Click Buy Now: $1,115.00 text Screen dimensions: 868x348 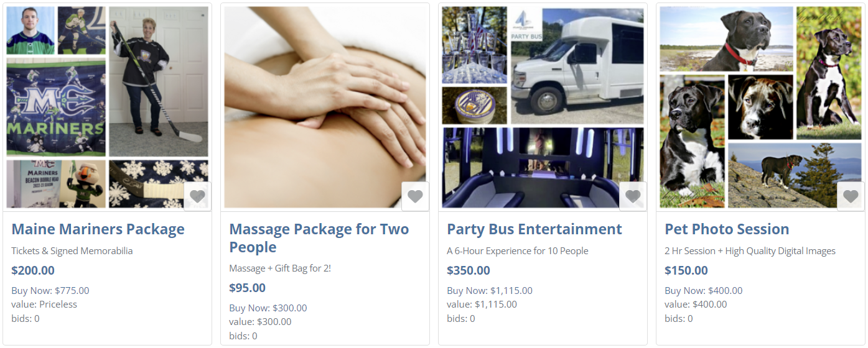[490, 290]
